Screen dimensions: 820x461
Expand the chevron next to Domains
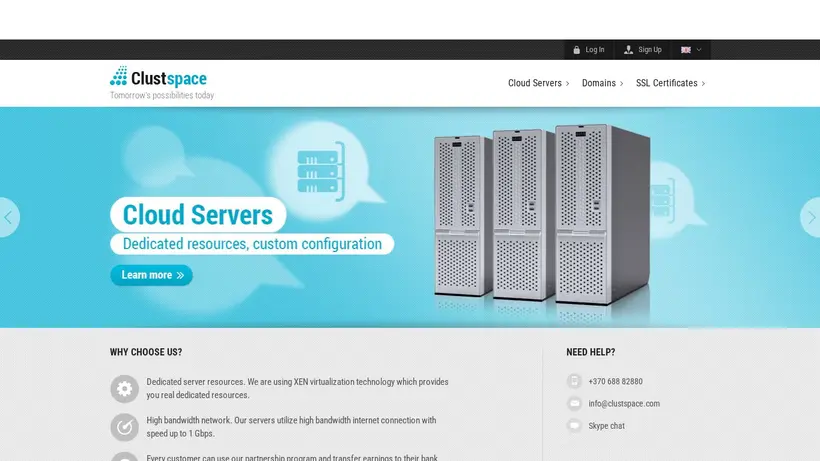tap(621, 84)
